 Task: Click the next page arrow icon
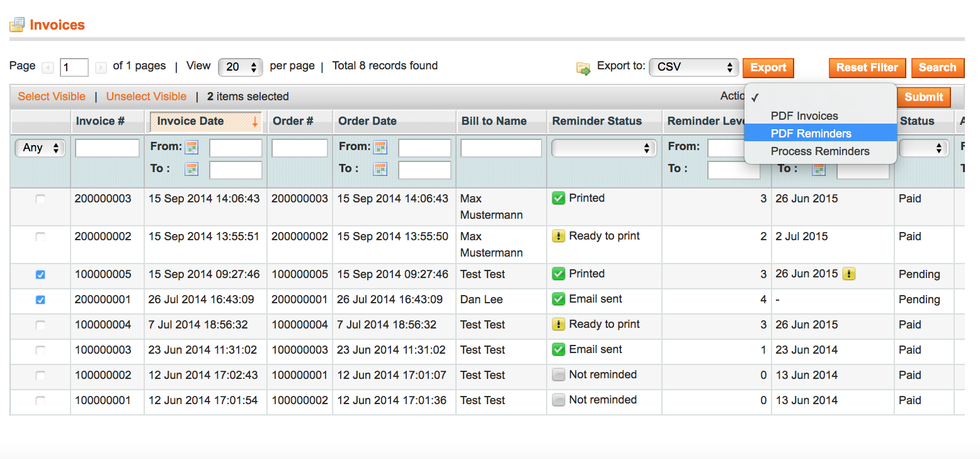101,67
